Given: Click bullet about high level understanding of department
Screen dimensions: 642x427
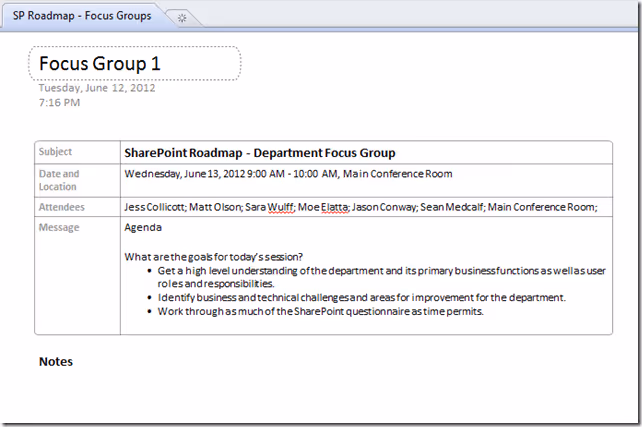Looking at the screenshot, I should (381, 277).
